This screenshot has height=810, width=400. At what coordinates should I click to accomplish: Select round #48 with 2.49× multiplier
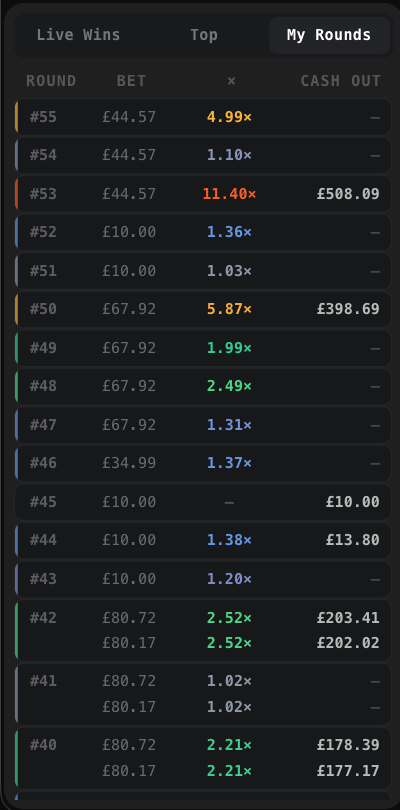tap(203, 386)
